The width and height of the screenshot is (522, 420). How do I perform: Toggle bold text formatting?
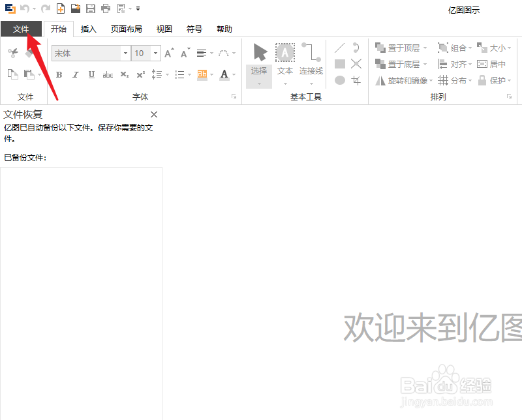59,74
